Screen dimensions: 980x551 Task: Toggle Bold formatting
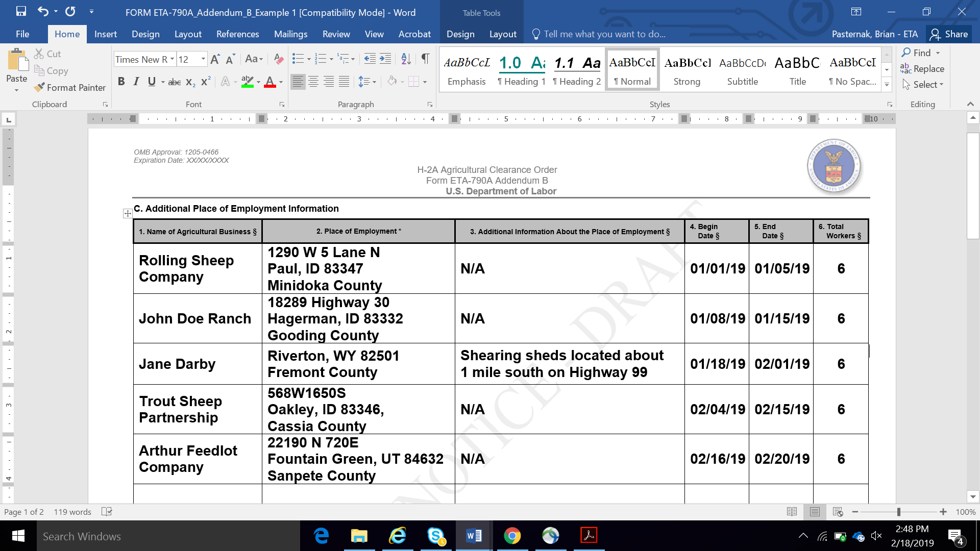point(121,82)
